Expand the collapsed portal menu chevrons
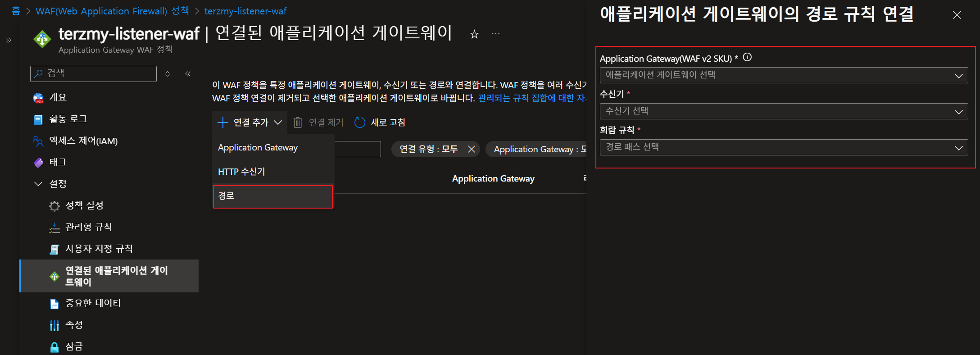 pyautogui.click(x=9, y=40)
